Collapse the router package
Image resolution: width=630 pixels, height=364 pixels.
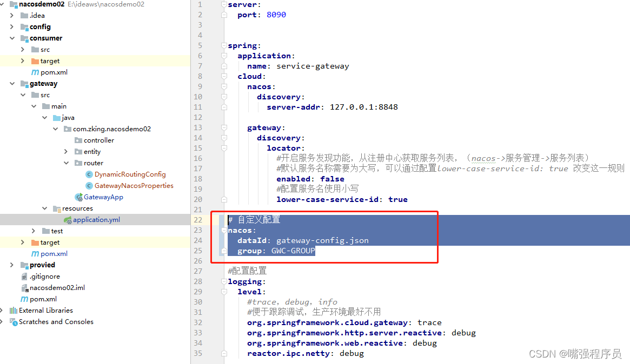pos(66,163)
